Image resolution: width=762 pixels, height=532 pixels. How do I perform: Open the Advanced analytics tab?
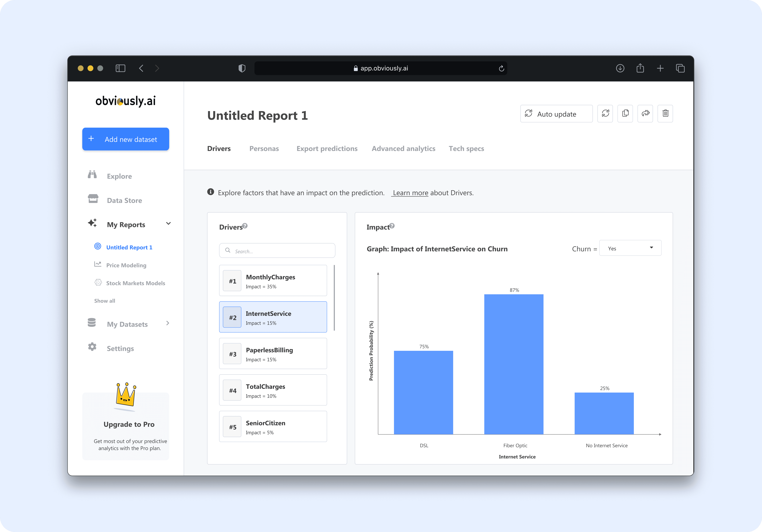[x=403, y=149]
